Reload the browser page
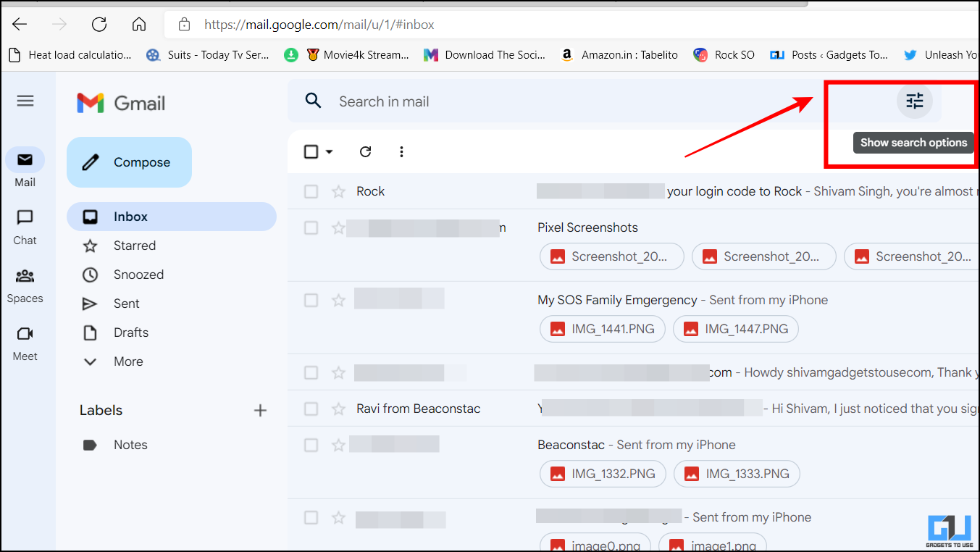The height and width of the screenshot is (552, 980). [99, 24]
